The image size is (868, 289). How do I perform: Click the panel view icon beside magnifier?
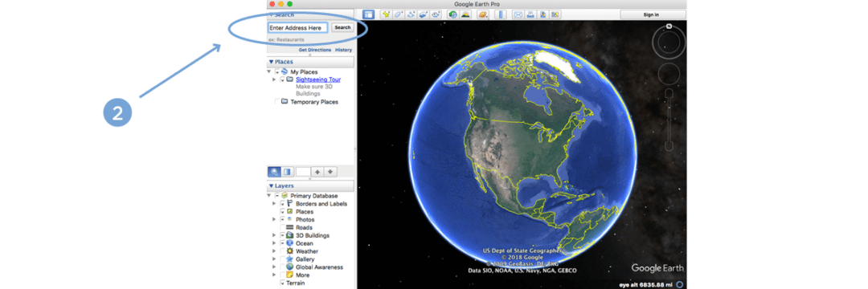tap(287, 172)
